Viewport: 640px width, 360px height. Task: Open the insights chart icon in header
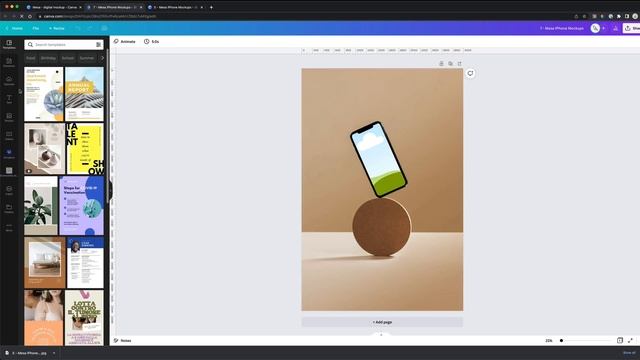tap(616, 28)
